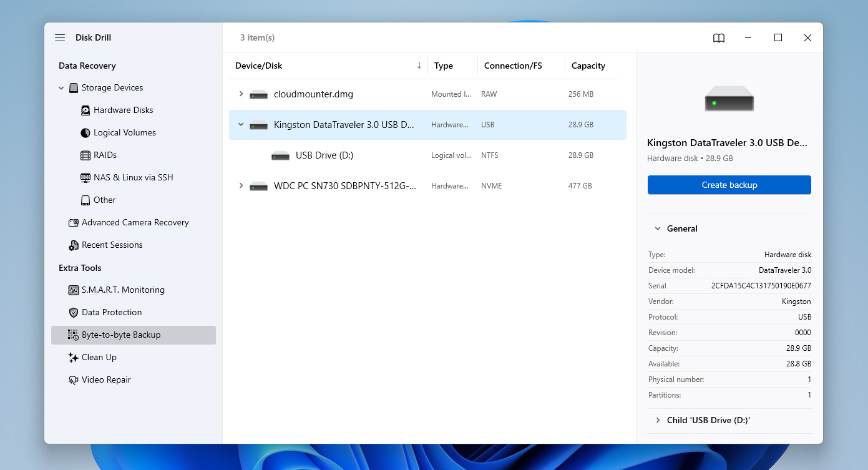Open Hardware Disks view
The width and height of the screenshot is (868, 470).
(124, 110)
